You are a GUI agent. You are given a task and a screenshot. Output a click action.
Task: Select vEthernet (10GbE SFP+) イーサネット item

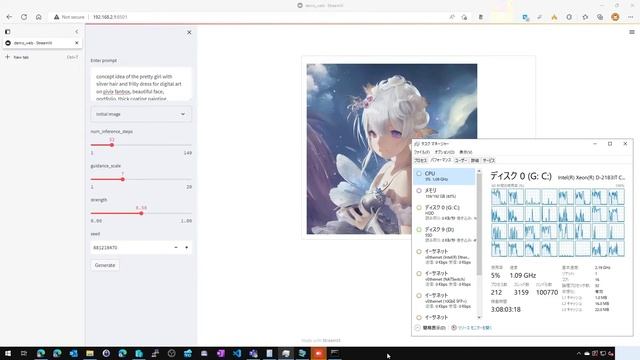444,301
